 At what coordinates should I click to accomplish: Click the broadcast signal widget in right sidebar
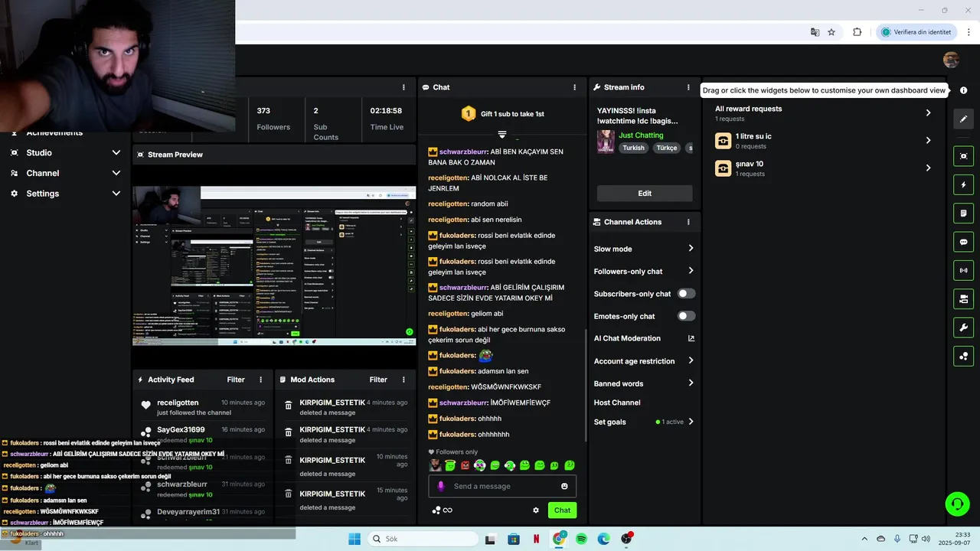point(963,270)
